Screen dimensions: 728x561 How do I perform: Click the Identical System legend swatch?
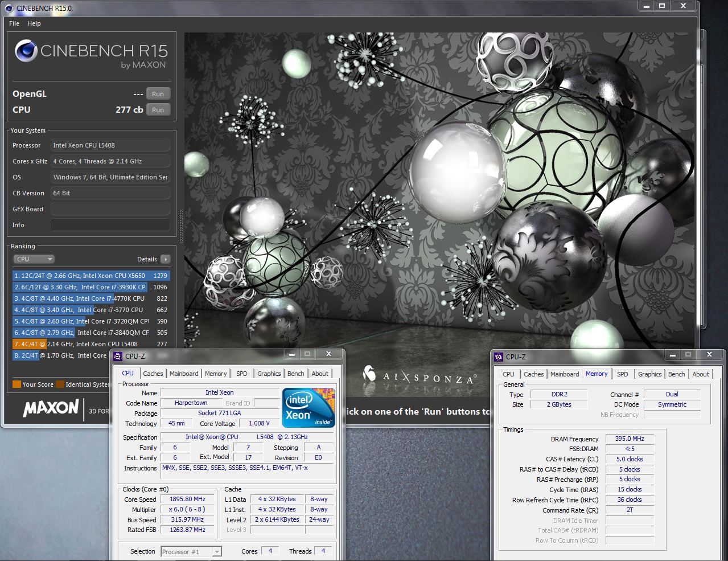pos(60,384)
